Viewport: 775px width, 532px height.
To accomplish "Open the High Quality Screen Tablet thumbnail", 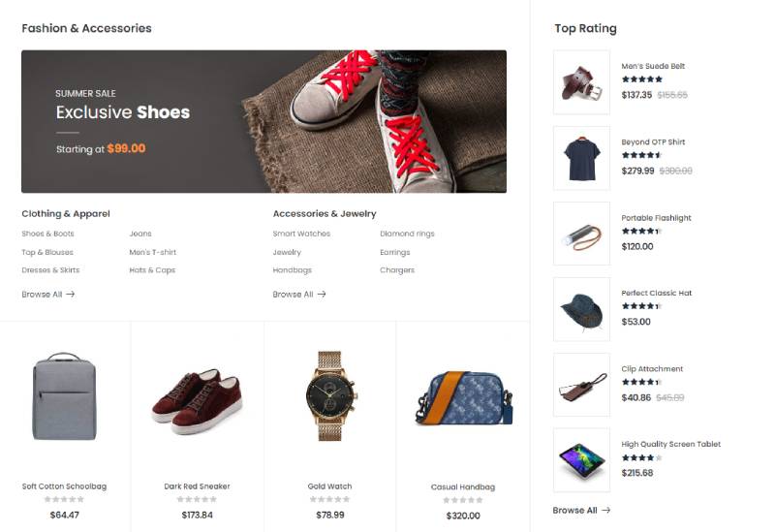I will [582, 460].
